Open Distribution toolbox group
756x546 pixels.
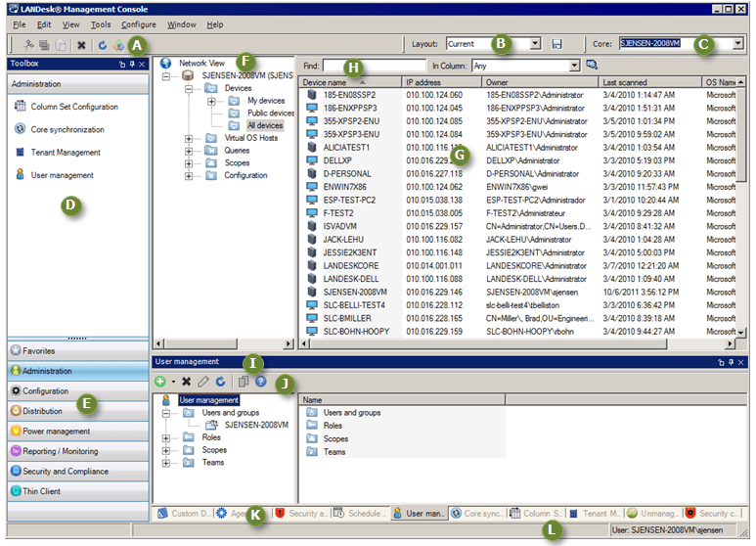tap(78, 411)
